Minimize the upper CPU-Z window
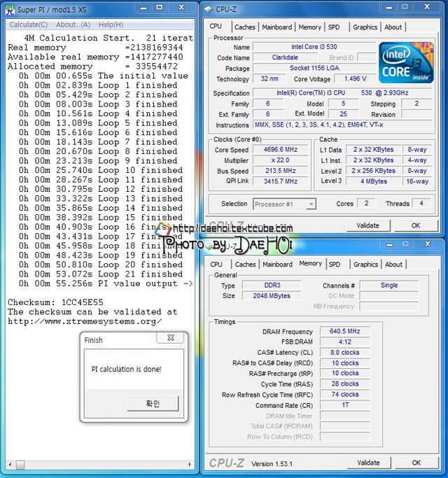Screen dimensions: 448x478 388,8
